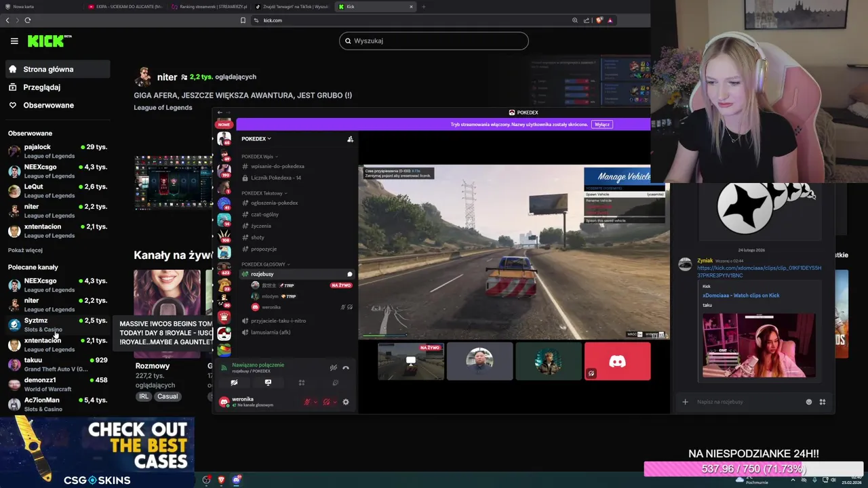Open the shoty channel
Image resolution: width=868 pixels, height=488 pixels.
[297, 237]
